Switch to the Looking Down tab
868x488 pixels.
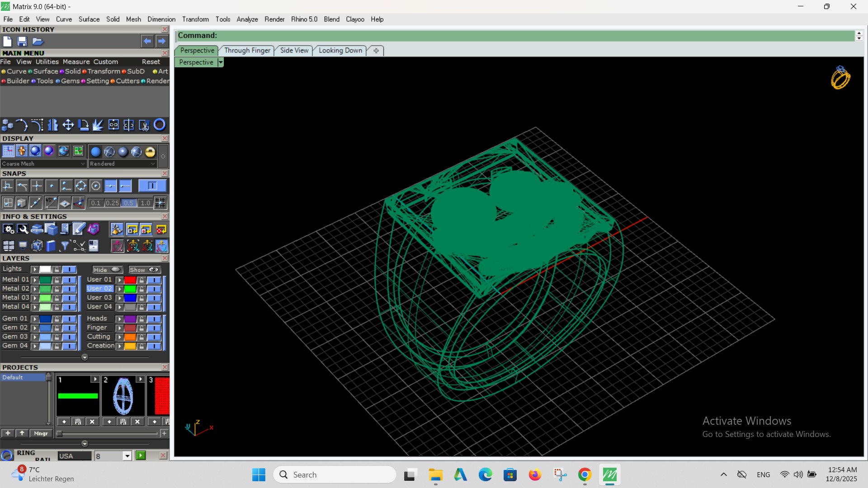(340, 51)
